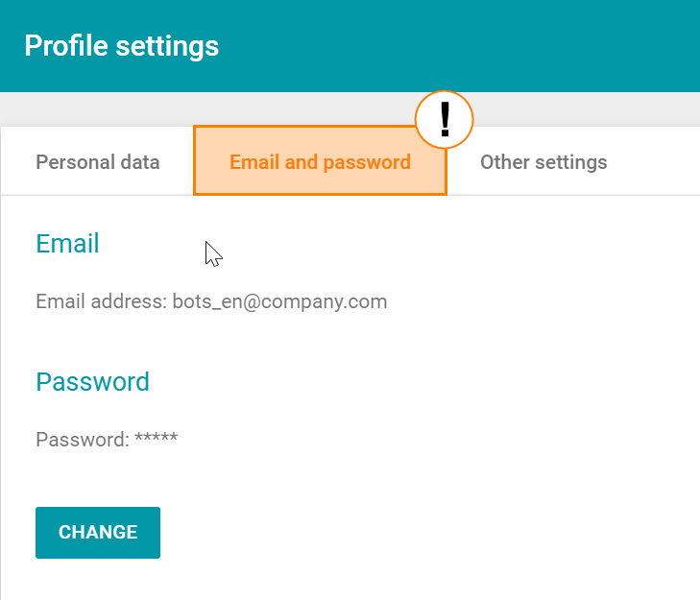Viewport: 700px width, 600px height.
Task: Switch to the Other settings tab
Action: [x=543, y=162]
